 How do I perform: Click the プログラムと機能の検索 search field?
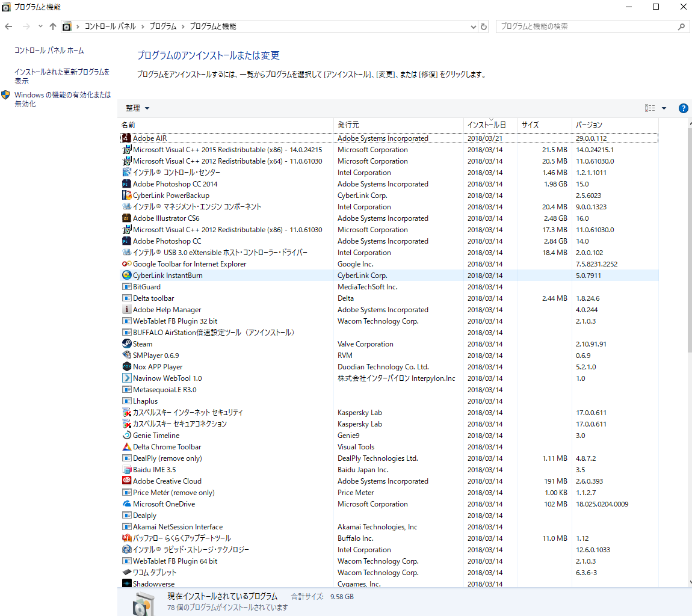[x=587, y=26]
